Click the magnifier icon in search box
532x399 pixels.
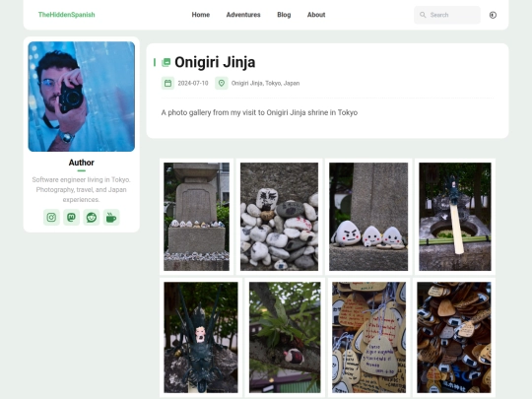pos(423,15)
